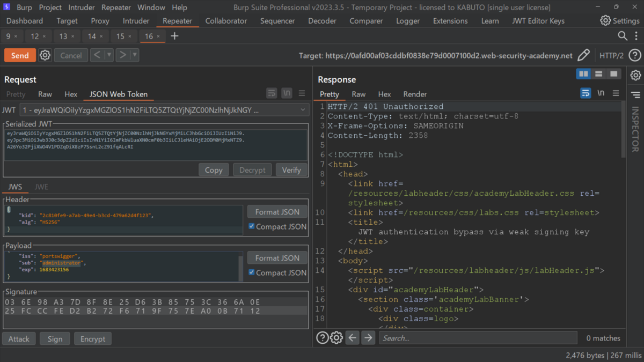Switch response view to Render tab
Image resolution: width=644 pixels, height=362 pixels.
tap(415, 94)
